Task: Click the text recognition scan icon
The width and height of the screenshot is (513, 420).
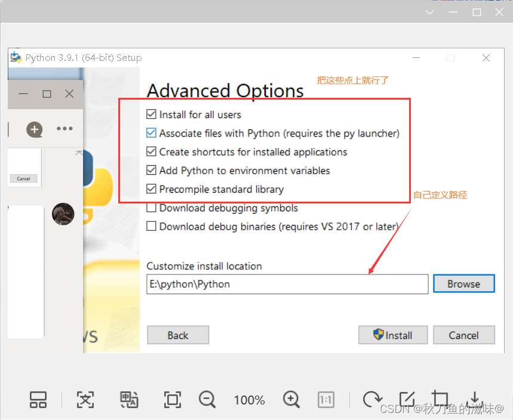Action: pyautogui.click(x=85, y=399)
